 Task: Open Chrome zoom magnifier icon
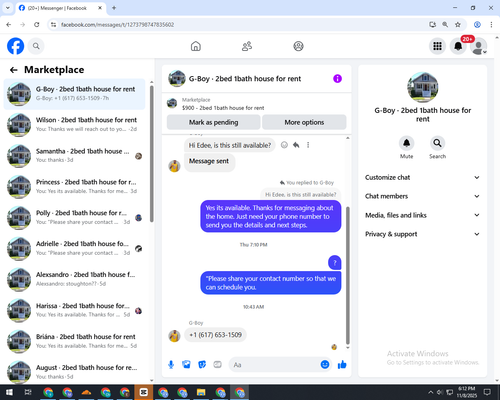[x=445, y=25]
